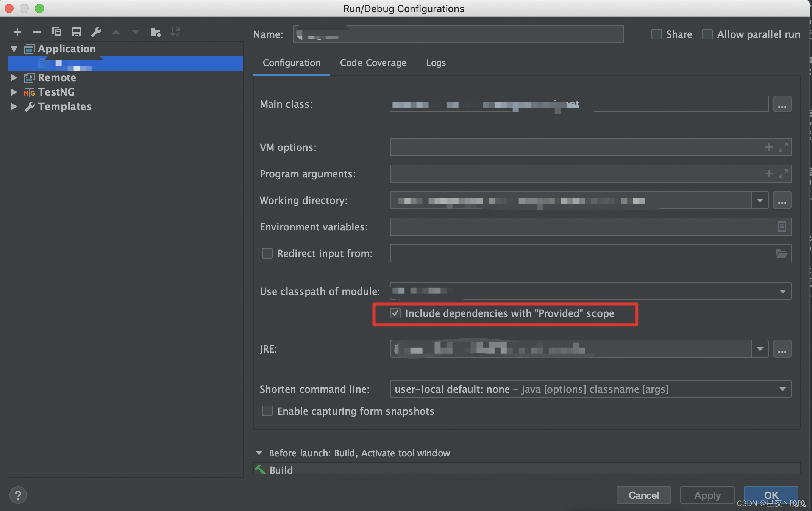
Task: Select the Build hammer task in Before launch
Action: pos(281,470)
